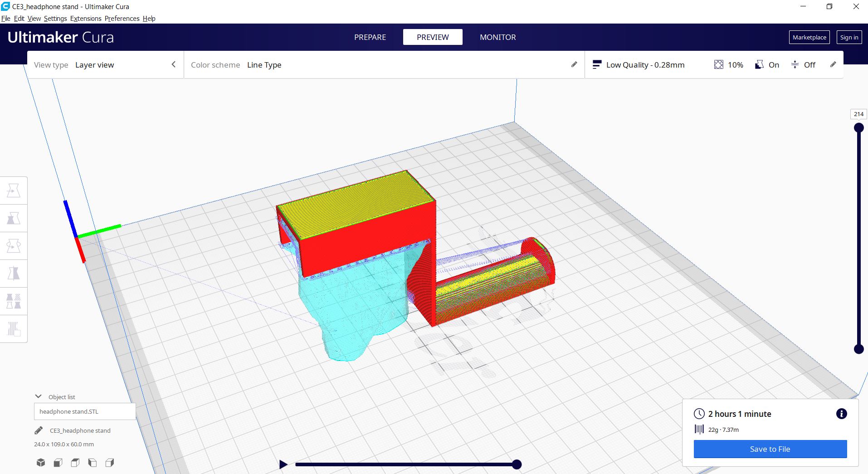Click the Cura app icon in title bar
Screen dimensions: 868x474
5,6
